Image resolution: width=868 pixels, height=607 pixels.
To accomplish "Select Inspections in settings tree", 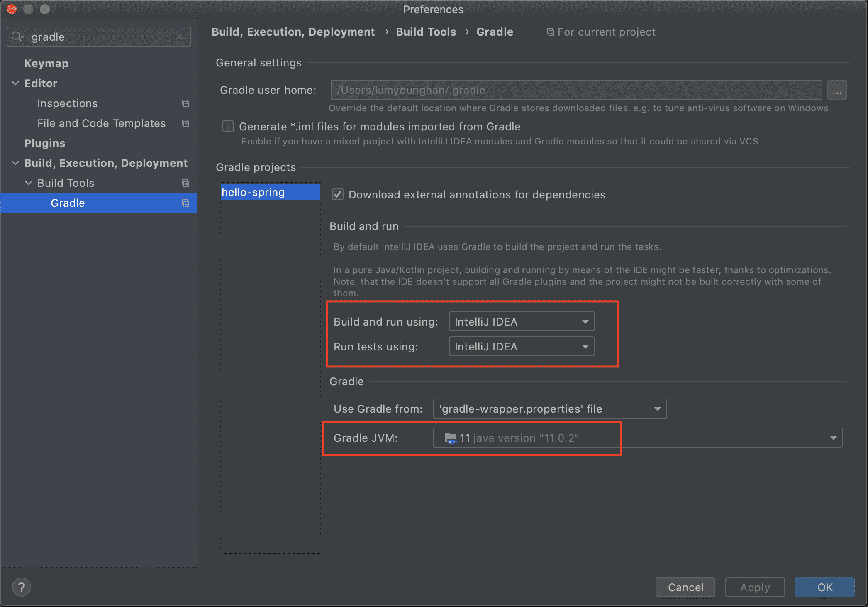I will [67, 103].
